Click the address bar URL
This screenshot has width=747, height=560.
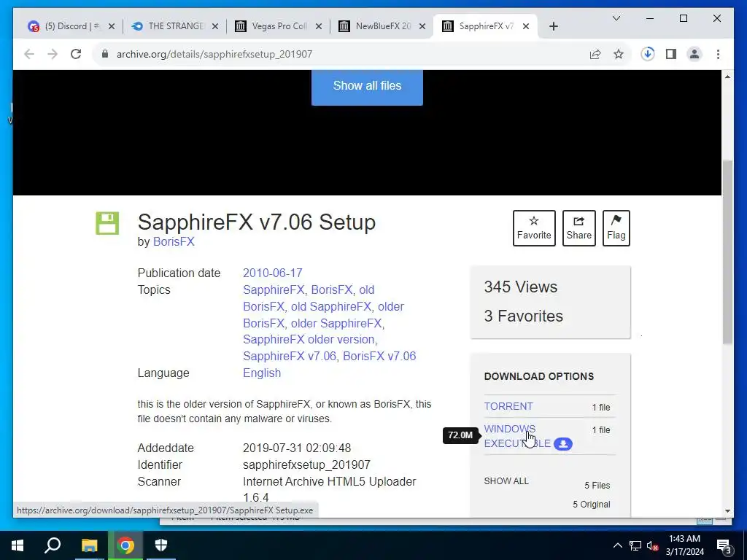[x=214, y=54]
